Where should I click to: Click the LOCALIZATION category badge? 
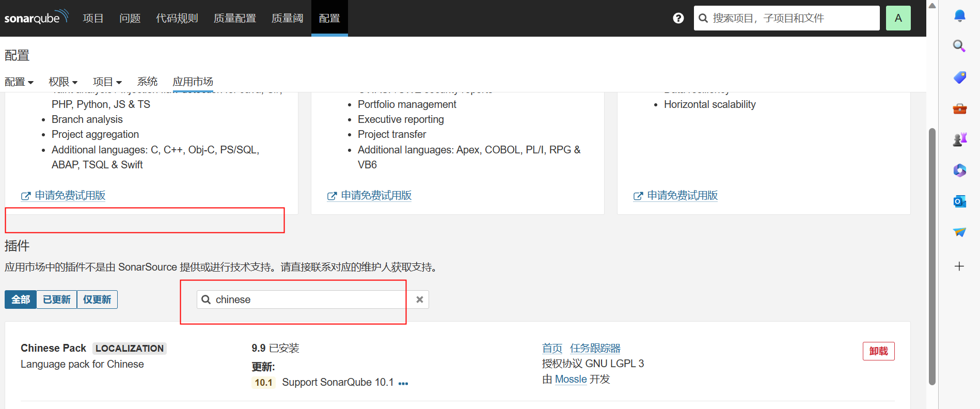tap(130, 349)
